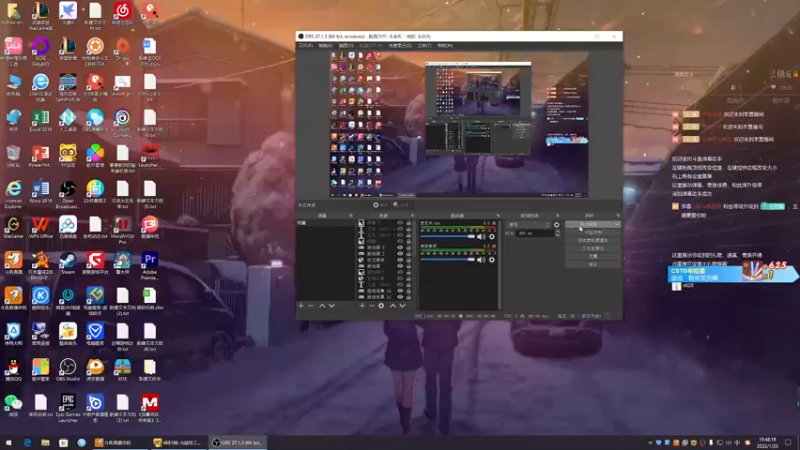Add a new scene with plus icon in Scenes panel

301,306
